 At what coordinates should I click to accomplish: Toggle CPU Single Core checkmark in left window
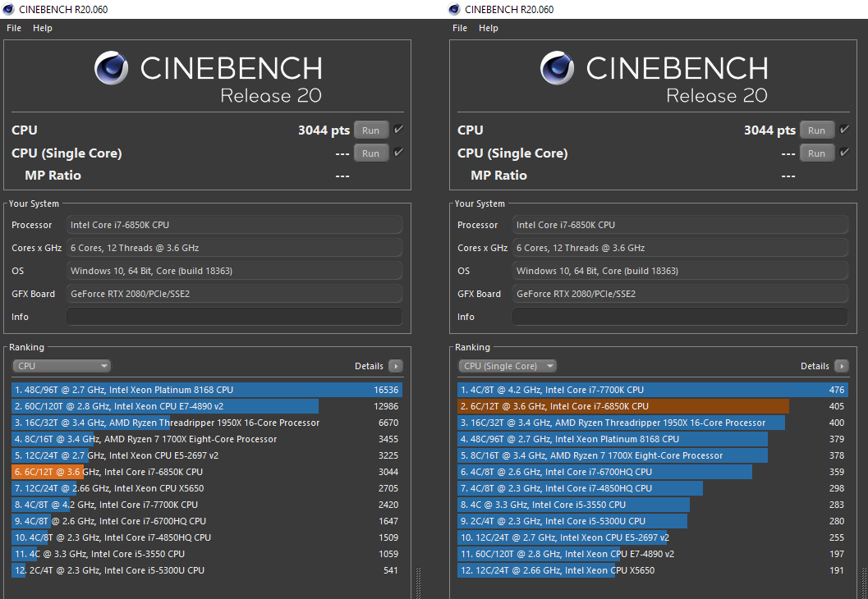tap(398, 152)
